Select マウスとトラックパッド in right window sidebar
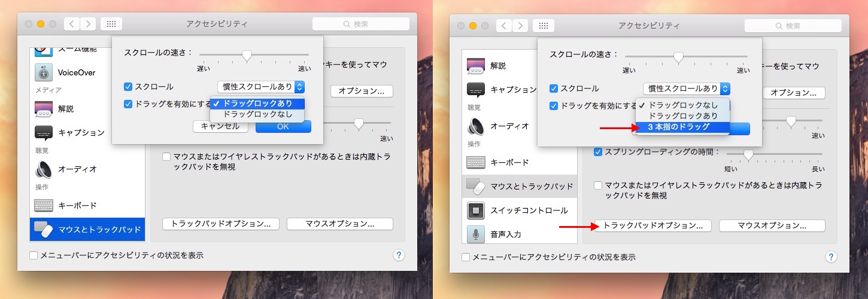This screenshot has width=868, height=299. point(520,187)
